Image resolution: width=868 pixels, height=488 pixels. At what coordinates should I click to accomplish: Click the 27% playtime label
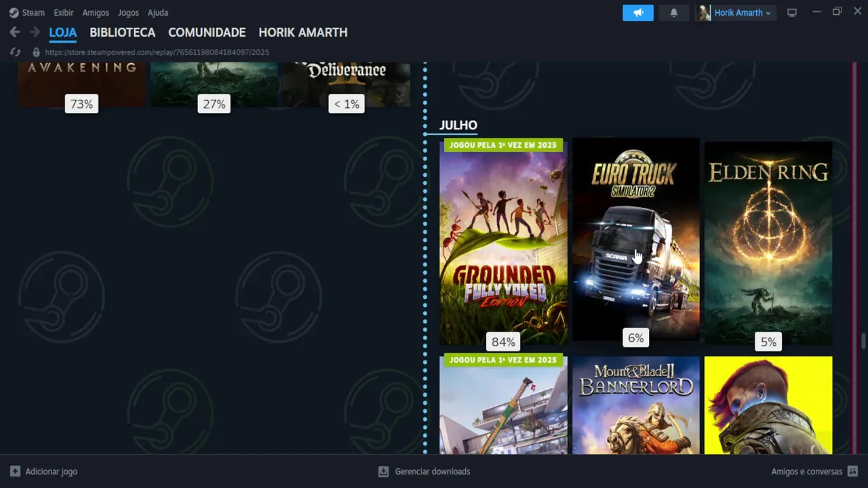click(x=214, y=104)
